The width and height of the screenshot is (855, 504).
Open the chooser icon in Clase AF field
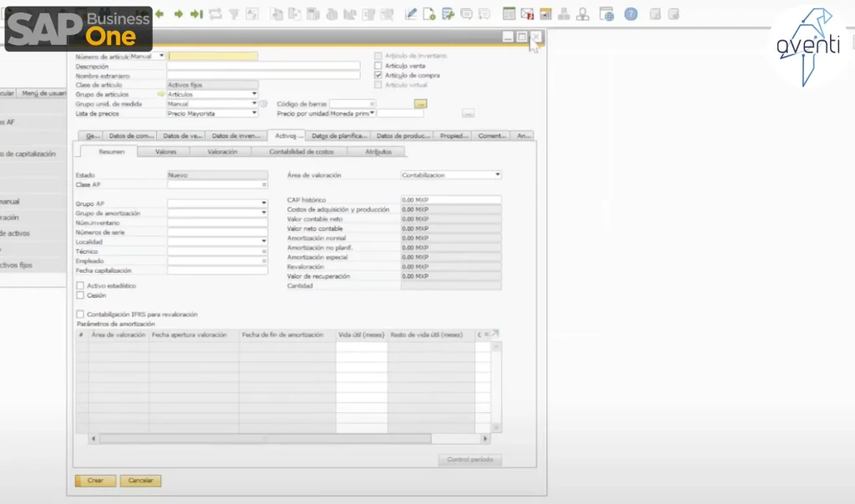point(264,184)
